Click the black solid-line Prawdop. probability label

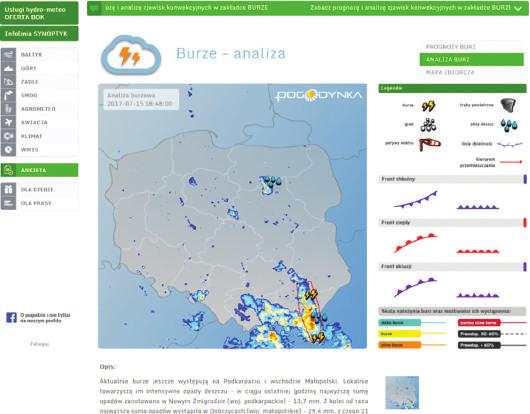coord(479,345)
